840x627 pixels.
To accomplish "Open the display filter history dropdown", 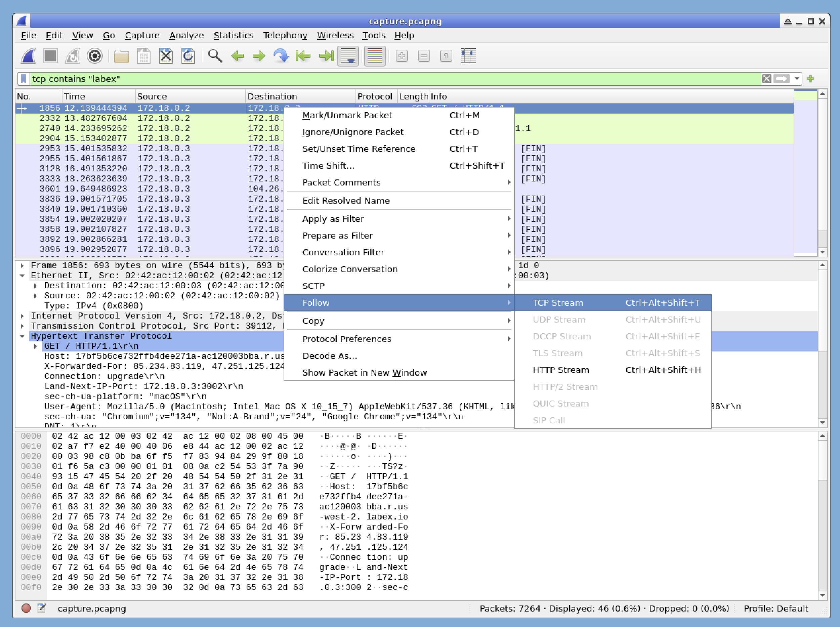I will coord(796,79).
